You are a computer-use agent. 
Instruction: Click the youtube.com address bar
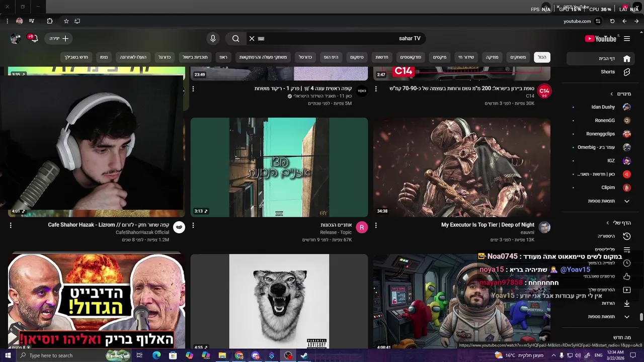[x=577, y=21]
